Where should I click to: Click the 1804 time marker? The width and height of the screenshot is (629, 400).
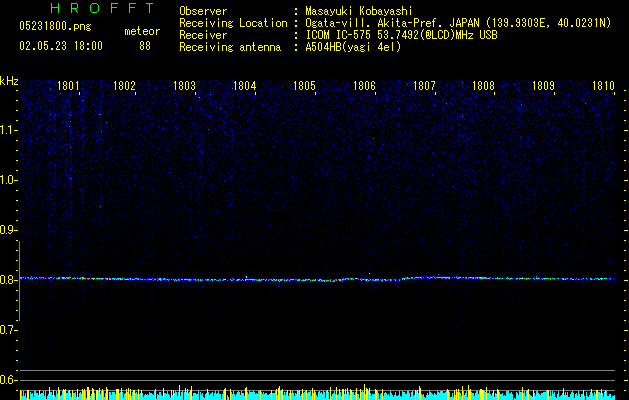tap(244, 86)
